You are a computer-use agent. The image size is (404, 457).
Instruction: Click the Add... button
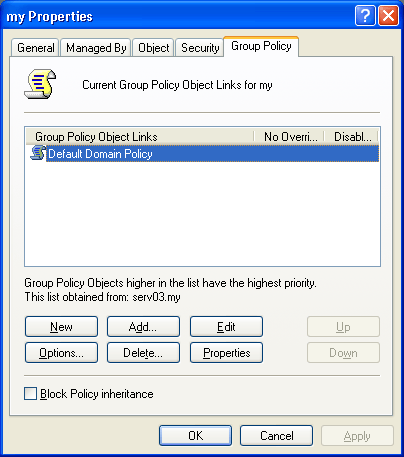tap(143, 327)
